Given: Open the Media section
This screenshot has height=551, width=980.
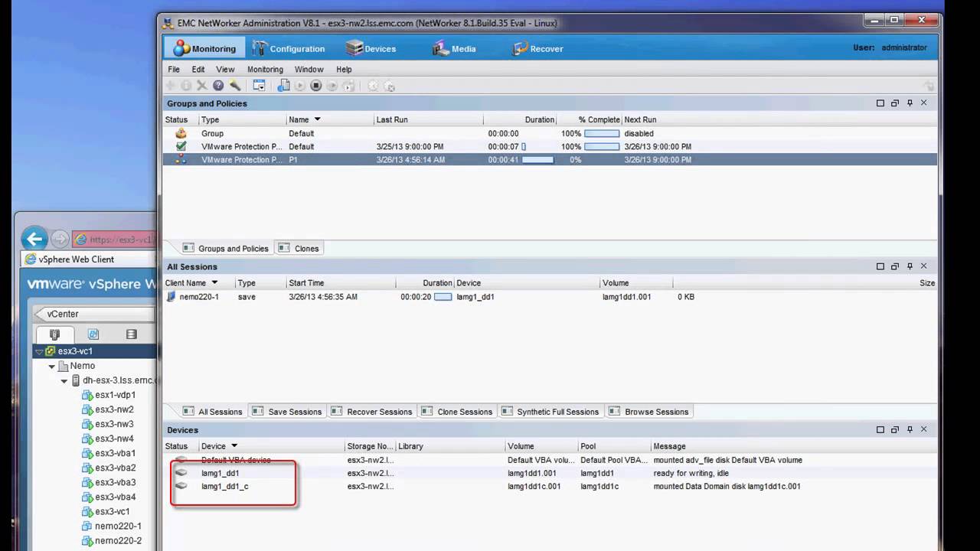Looking at the screenshot, I should click(454, 48).
